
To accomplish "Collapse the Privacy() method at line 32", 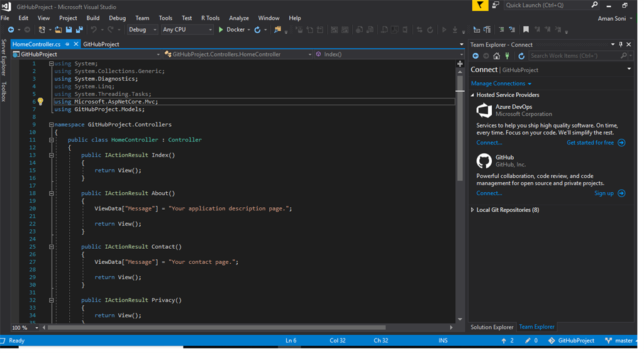I will (x=52, y=300).
